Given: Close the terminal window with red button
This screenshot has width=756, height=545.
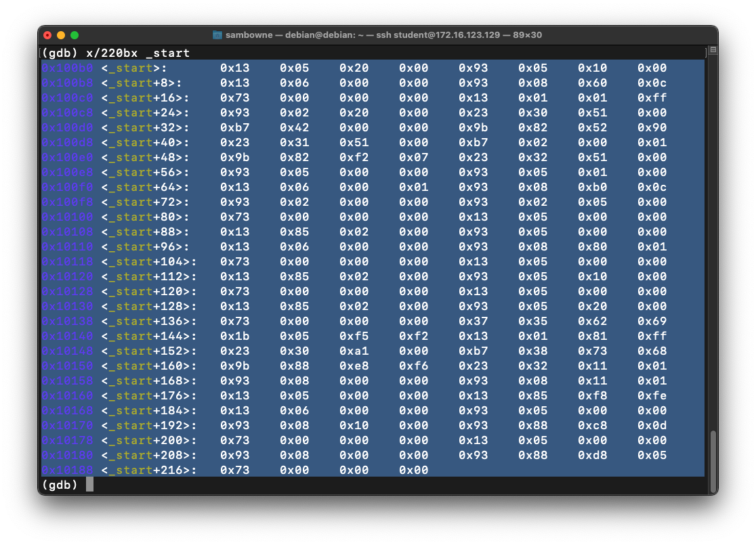Looking at the screenshot, I should 47,35.
